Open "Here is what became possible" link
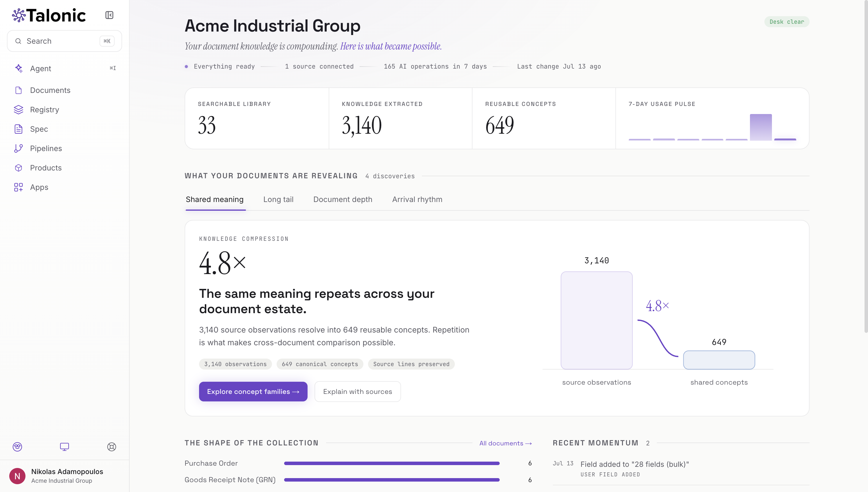The width and height of the screenshot is (868, 492). (x=391, y=46)
